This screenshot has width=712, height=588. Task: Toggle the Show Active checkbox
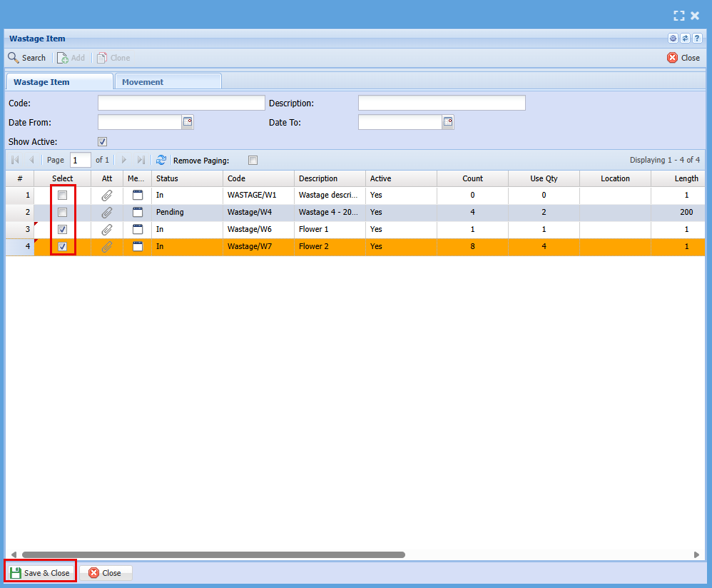point(102,142)
